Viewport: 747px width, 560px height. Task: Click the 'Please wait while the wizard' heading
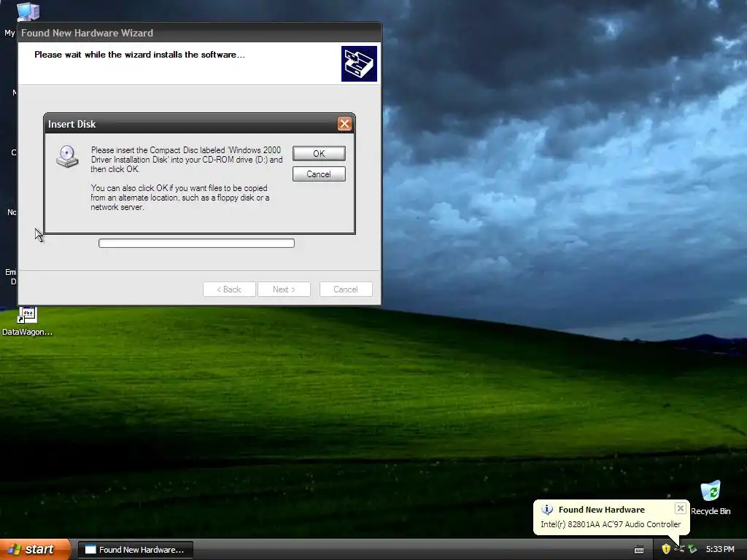click(x=139, y=55)
